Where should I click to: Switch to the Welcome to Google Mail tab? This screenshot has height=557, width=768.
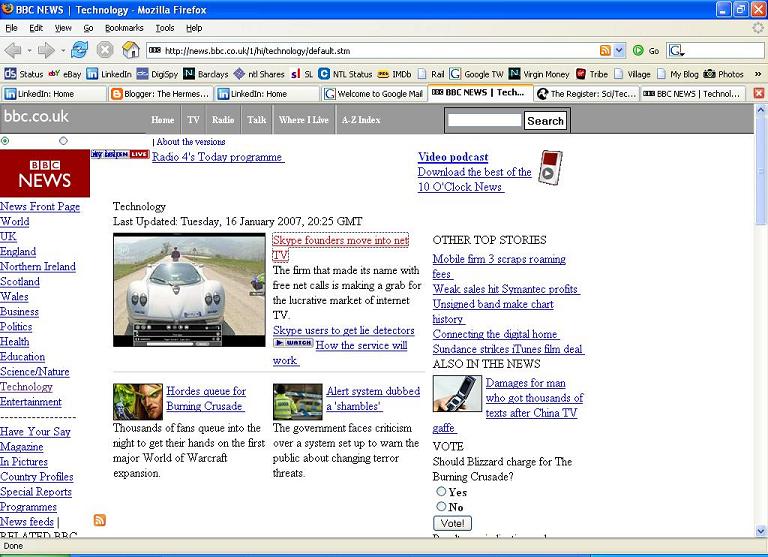coord(374,94)
